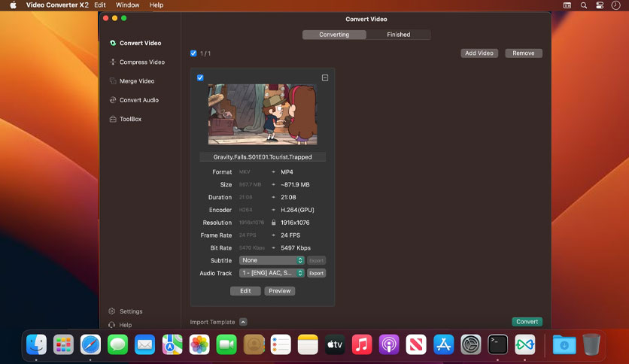The width and height of the screenshot is (629, 364).
Task: Open the Compress Video section
Action: coord(137,62)
